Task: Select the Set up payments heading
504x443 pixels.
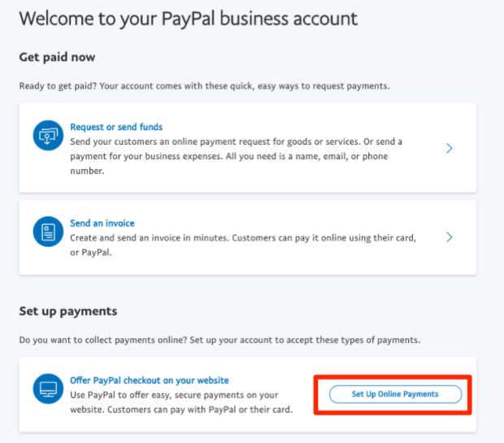Action: 68,311
